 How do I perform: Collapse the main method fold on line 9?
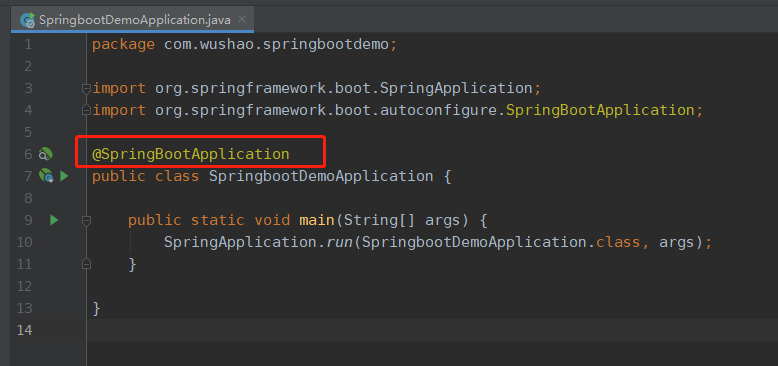point(86,220)
